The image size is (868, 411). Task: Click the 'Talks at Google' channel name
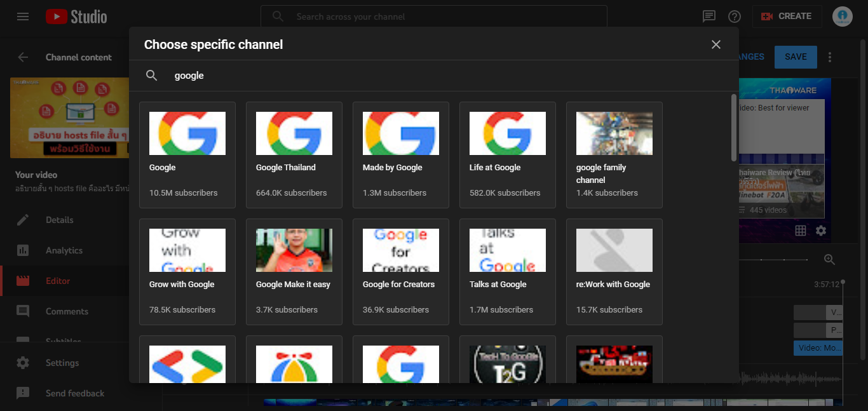pos(498,285)
